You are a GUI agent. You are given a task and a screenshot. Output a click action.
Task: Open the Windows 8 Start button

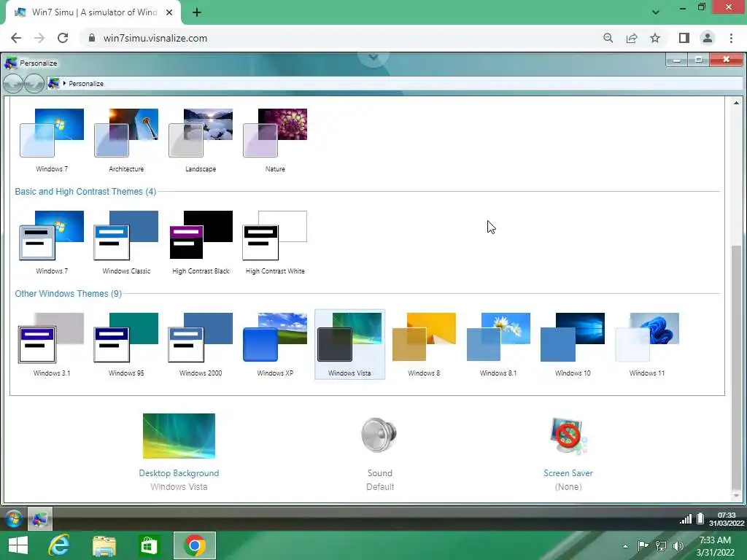point(18,545)
